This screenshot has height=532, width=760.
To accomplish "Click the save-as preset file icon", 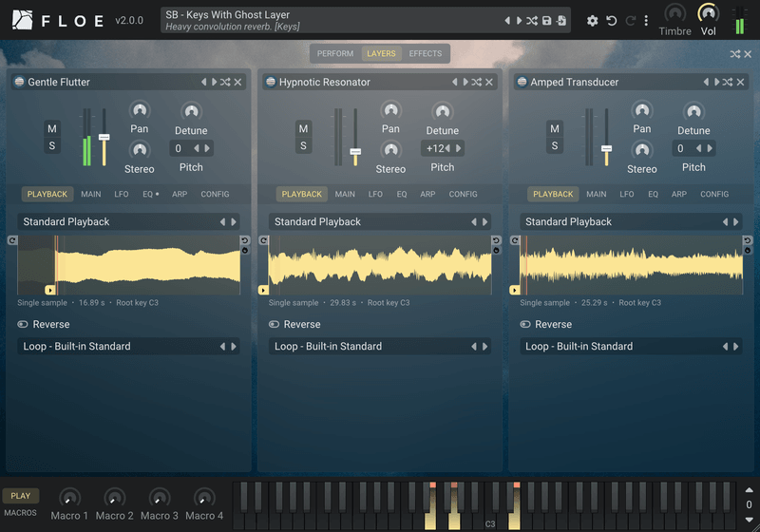I will pyautogui.click(x=561, y=20).
